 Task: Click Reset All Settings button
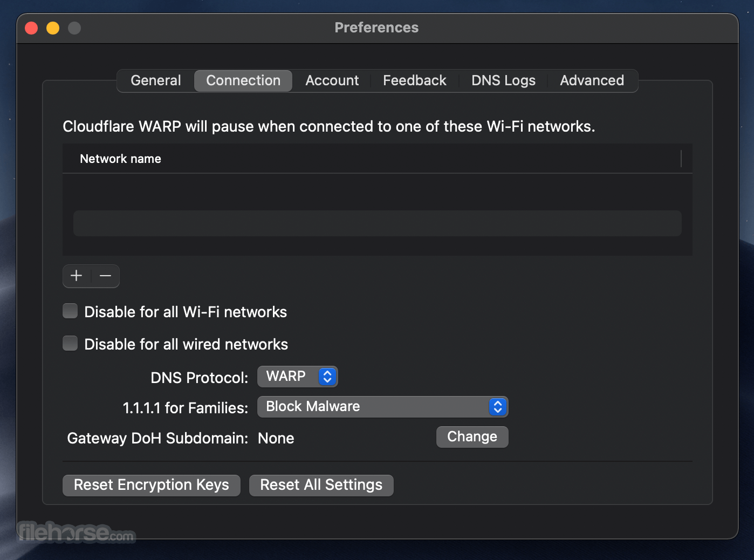[321, 485]
